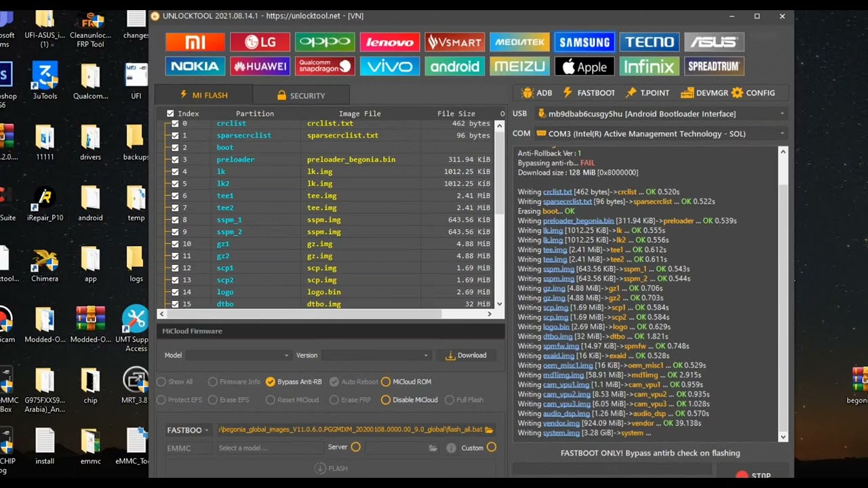Select the Lenovo brand tile
The image size is (868, 488).
point(390,42)
